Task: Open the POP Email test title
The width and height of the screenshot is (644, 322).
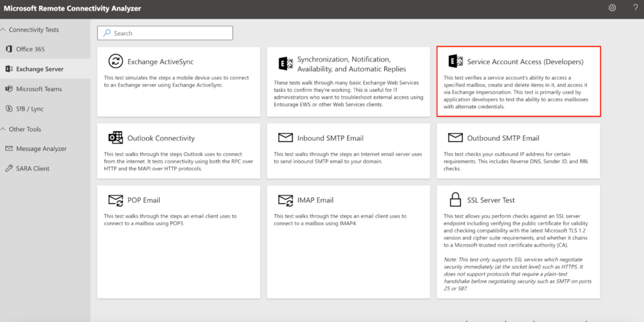Action: pyautogui.click(x=144, y=200)
